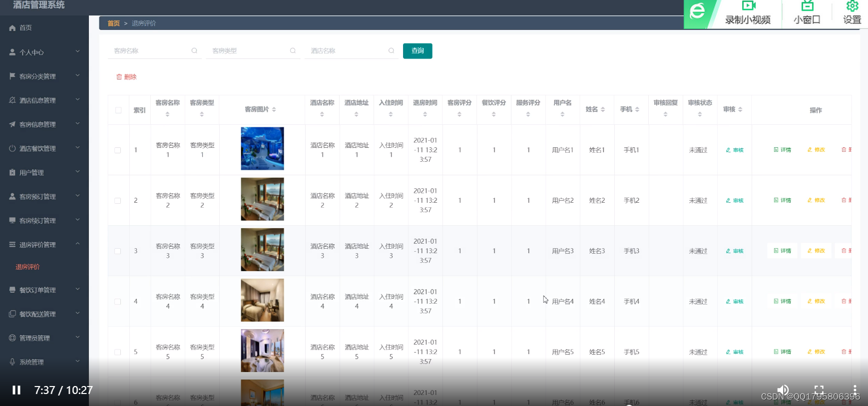Click the search icon in 酒店名称 field

pos(391,50)
